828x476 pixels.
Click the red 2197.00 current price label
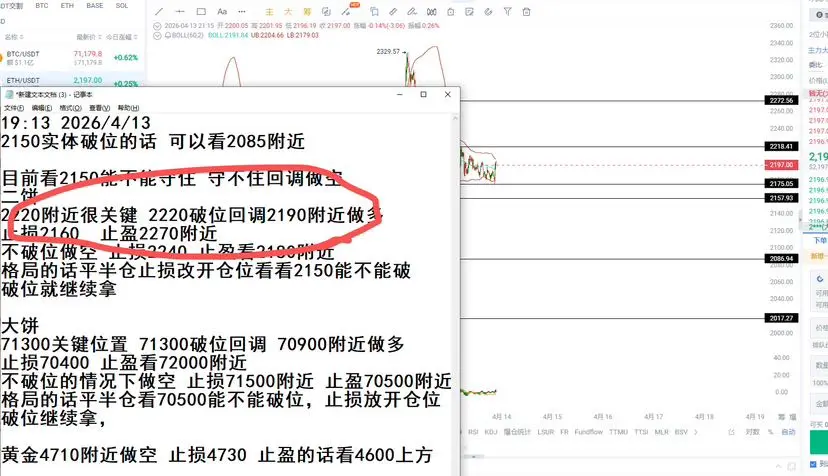[781, 165]
